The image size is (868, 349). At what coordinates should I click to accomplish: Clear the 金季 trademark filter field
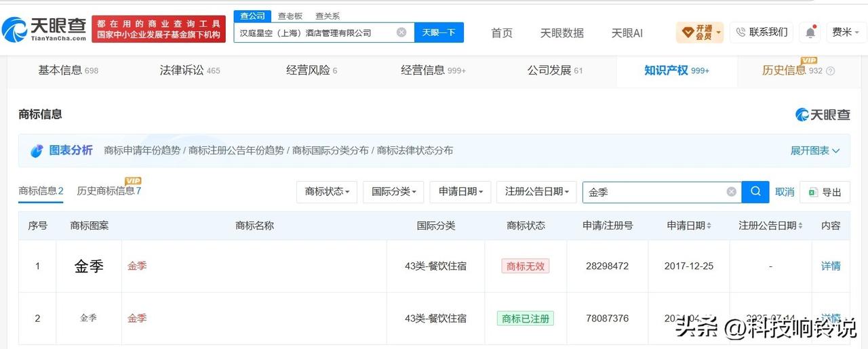tap(731, 192)
